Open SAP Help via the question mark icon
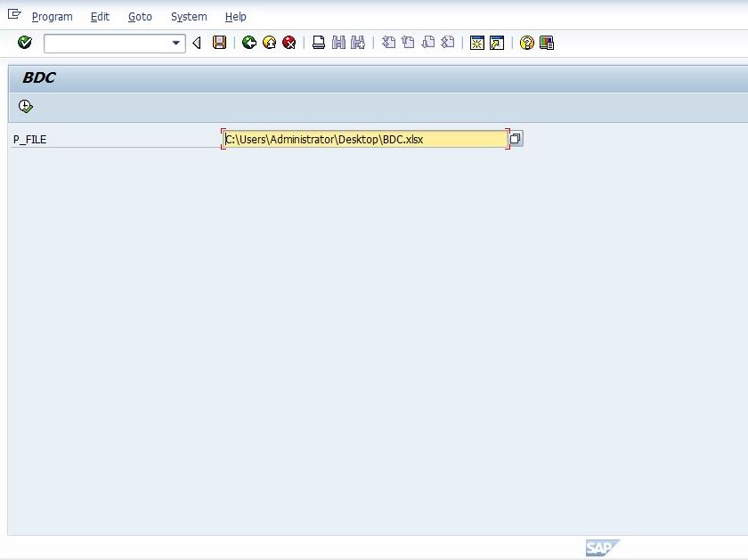 pos(525,42)
